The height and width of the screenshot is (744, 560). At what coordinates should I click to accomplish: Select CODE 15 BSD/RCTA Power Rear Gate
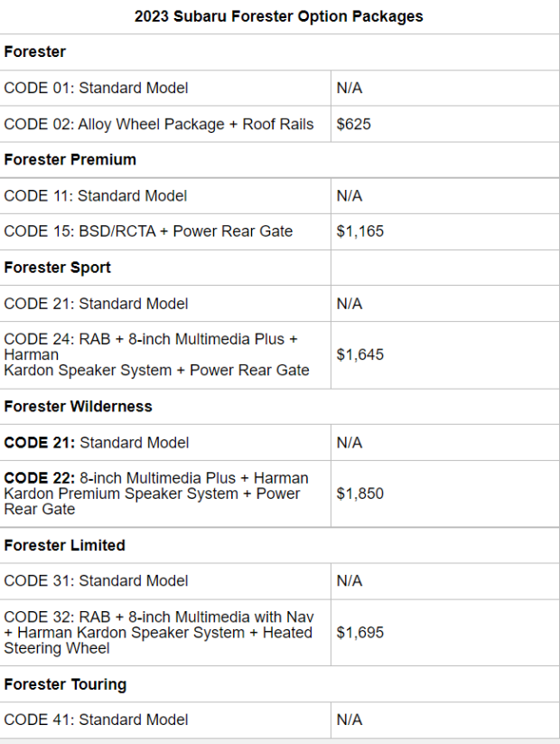click(165, 231)
